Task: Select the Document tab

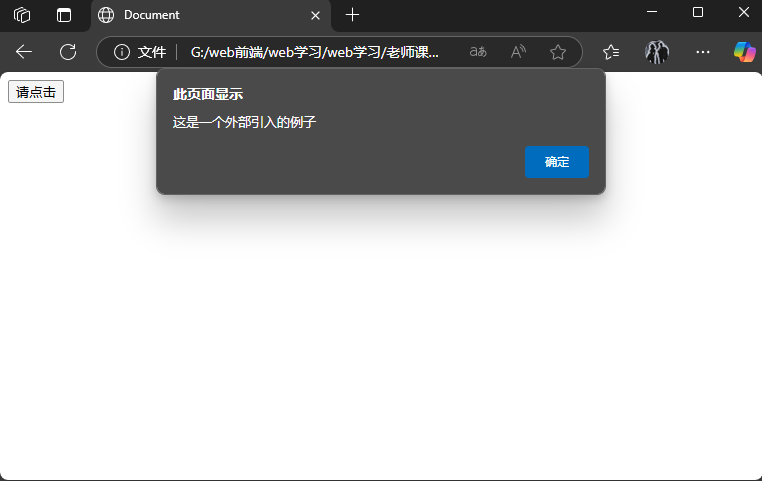Action: pos(200,15)
